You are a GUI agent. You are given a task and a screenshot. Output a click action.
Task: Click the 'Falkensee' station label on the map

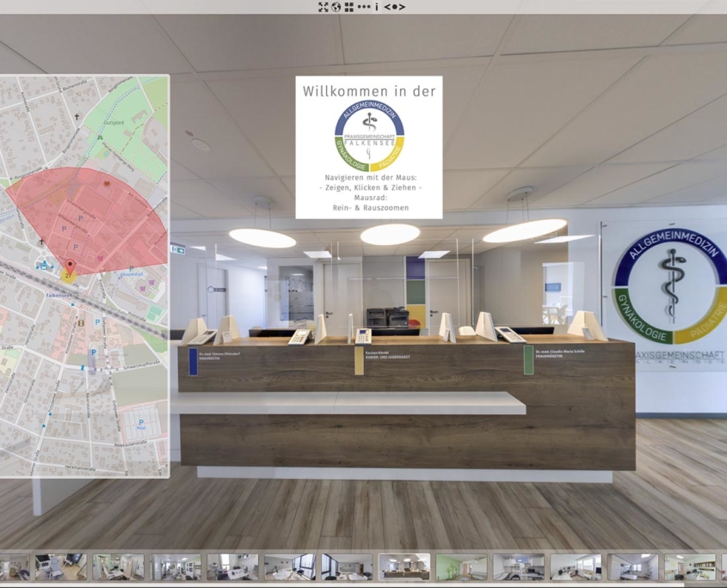pos(59,295)
